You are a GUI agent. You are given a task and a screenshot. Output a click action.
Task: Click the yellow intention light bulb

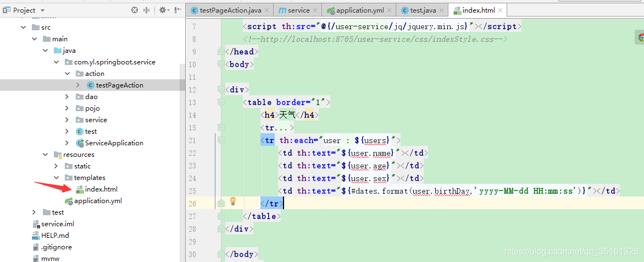pos(232,201)
